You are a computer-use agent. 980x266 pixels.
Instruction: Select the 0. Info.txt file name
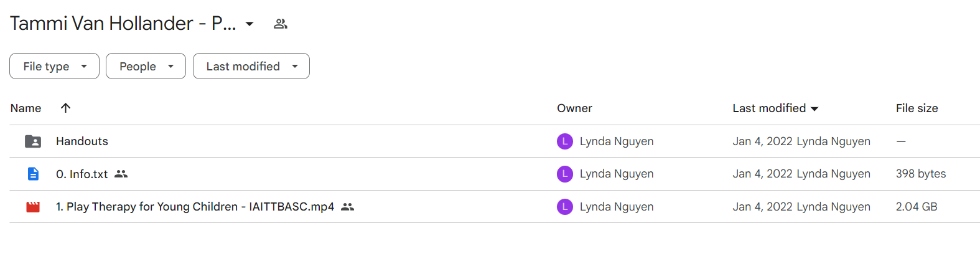point(82,174)
